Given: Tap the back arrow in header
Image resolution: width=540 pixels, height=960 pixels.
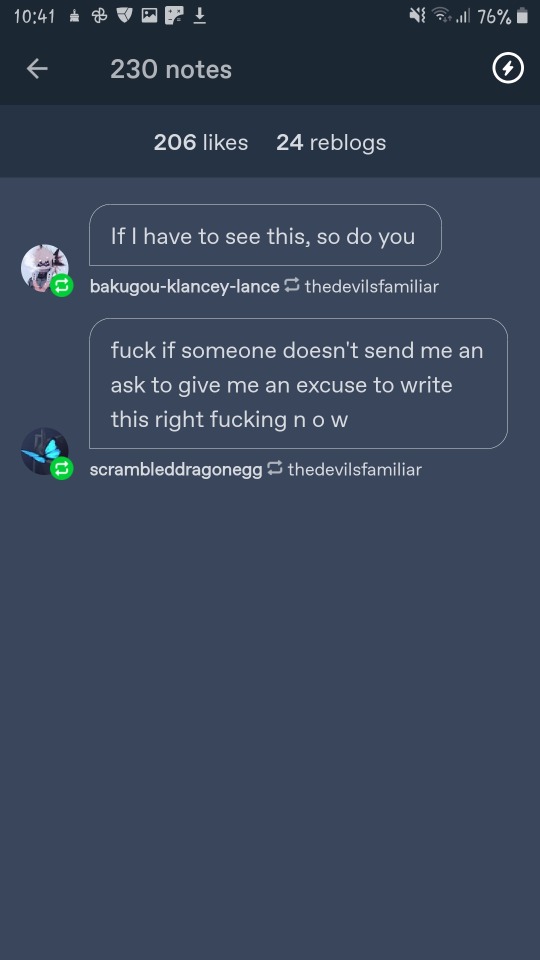Looking at the screenshot, I should coord(37,69).
